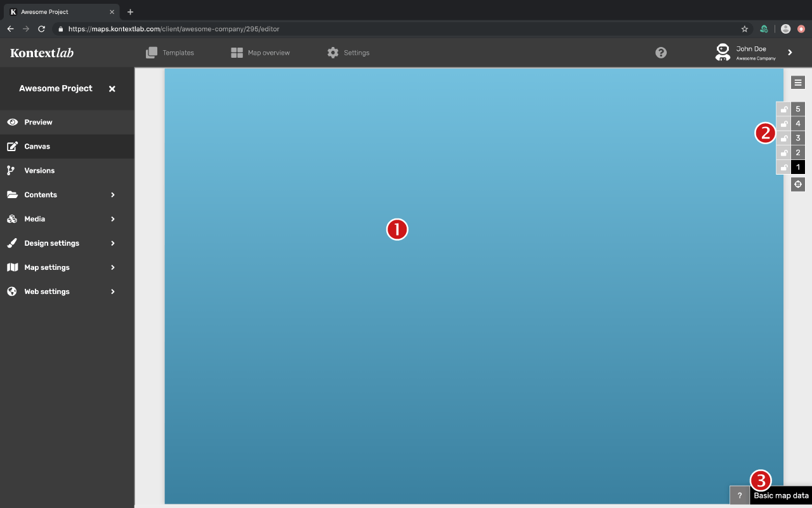The width and height of the screenshot is (812, 508).
Task: Go to Map overview
Action: (x=261, y=53)
